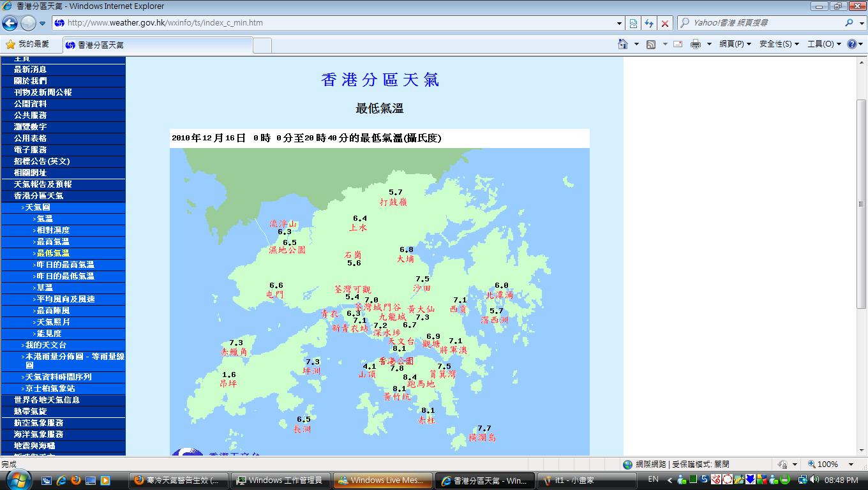Click the RSS feeds icon
The image size is (868, 490).
(651, 44)
